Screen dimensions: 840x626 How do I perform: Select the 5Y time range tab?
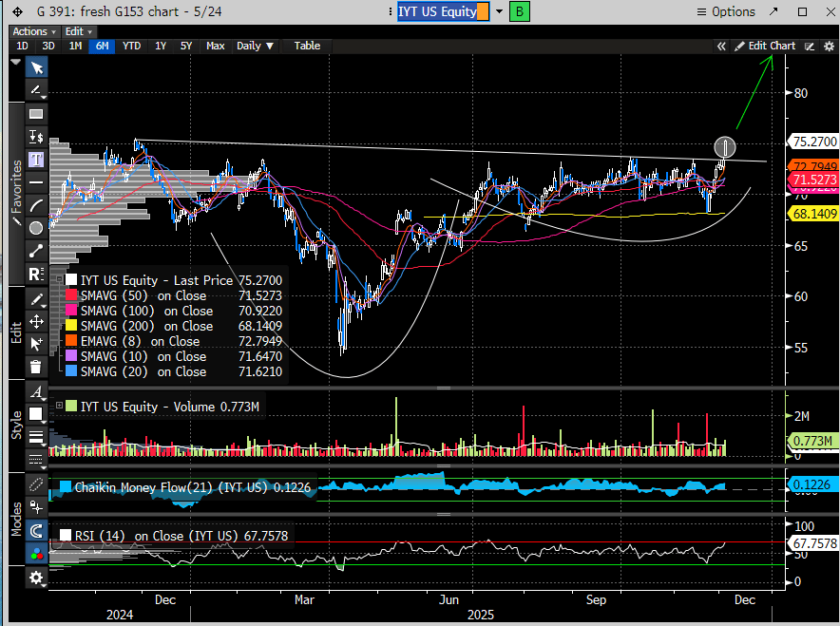point(186,46)
